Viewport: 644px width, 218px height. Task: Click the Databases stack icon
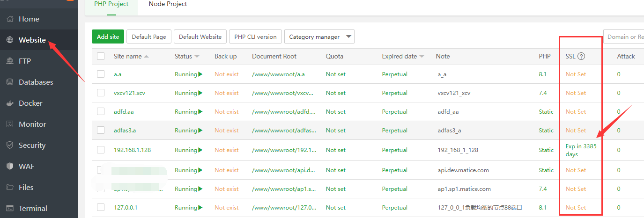tap(10, 82)
